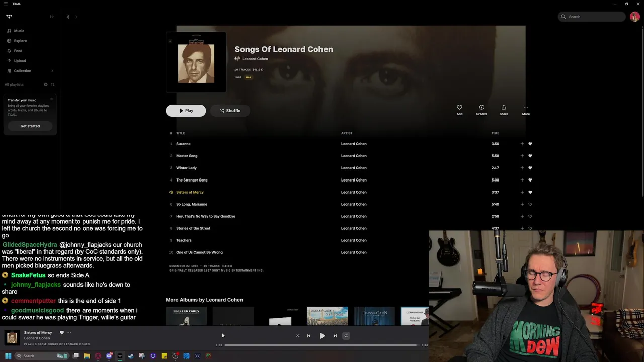Open Steam from the taskbar
644x362 pixels.
coord(131,356)
